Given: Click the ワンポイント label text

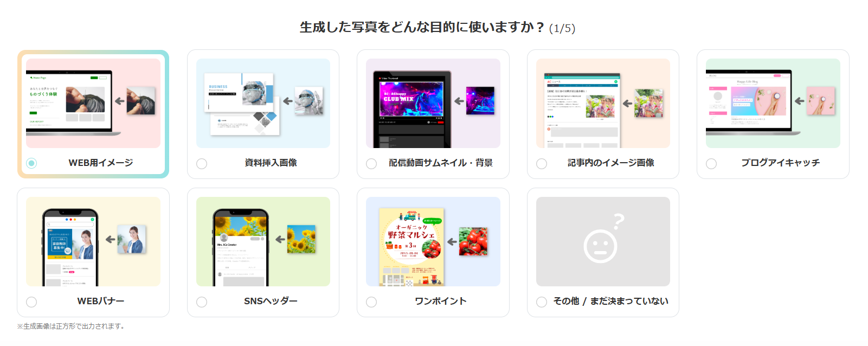Looking at the screenshot, I should click(441, 301).
